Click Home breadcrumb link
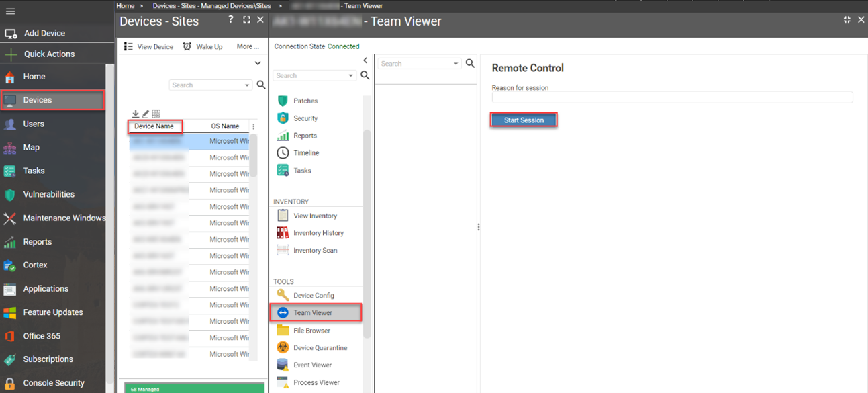Image resolution: width=868 pixels, height=393 pixels. (126, 6)
